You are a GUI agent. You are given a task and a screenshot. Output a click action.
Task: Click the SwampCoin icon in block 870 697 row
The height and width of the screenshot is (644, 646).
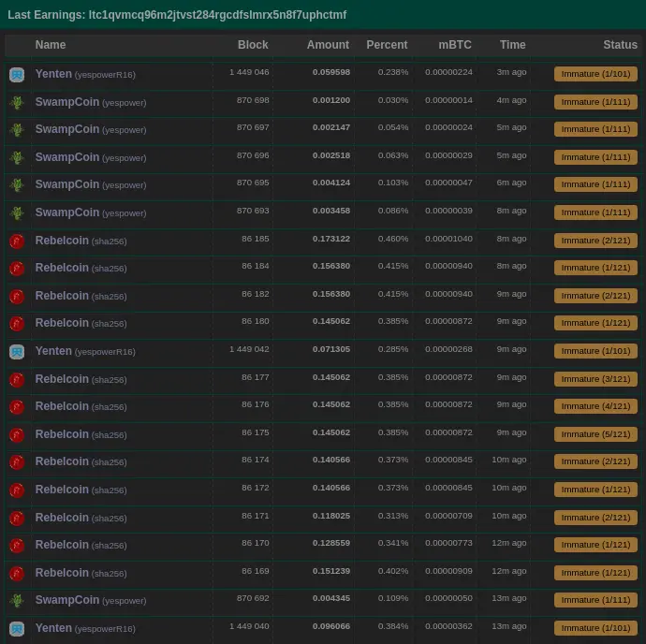[17, 130]
